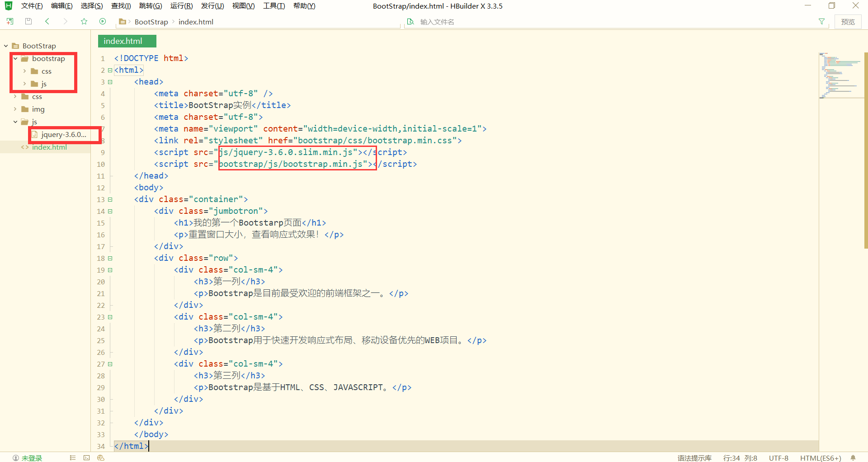Click index.html in the breadcrumb path
The width and height of the screenshot is (868, 462).
point(196,22)
